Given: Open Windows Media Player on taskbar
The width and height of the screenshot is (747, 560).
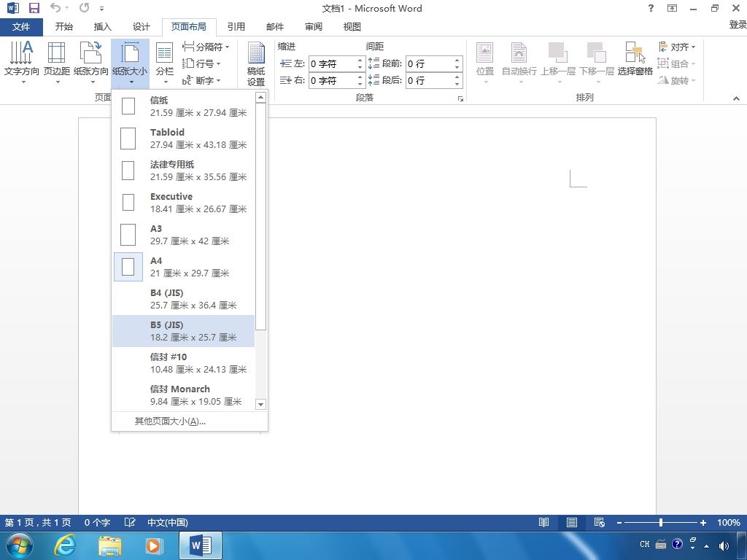Looking at the screenshot, I should (x=154, y=545).
